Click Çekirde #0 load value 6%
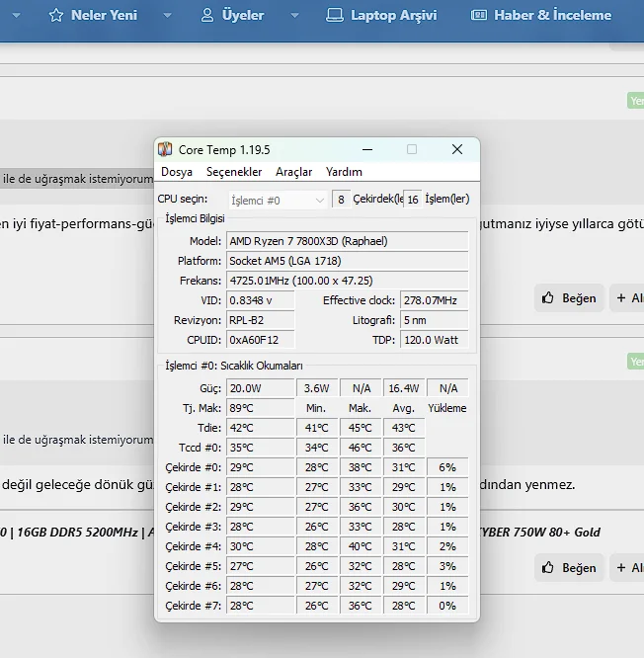 pos(447,467)
